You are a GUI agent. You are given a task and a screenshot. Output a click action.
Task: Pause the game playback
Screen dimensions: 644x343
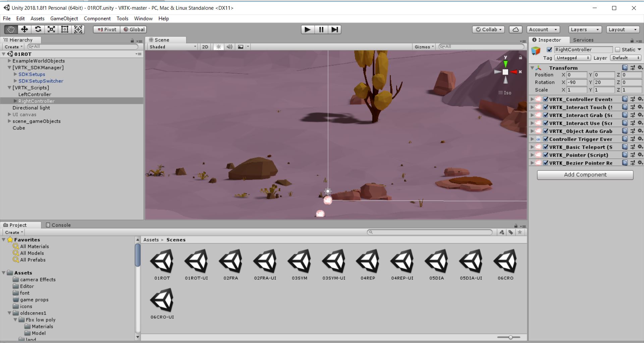321,29
